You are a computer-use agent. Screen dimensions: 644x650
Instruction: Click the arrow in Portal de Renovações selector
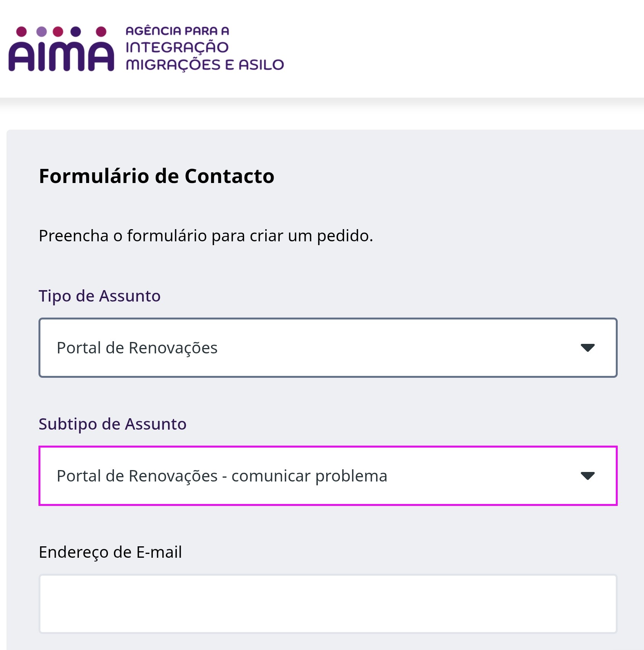pos(588,348)
